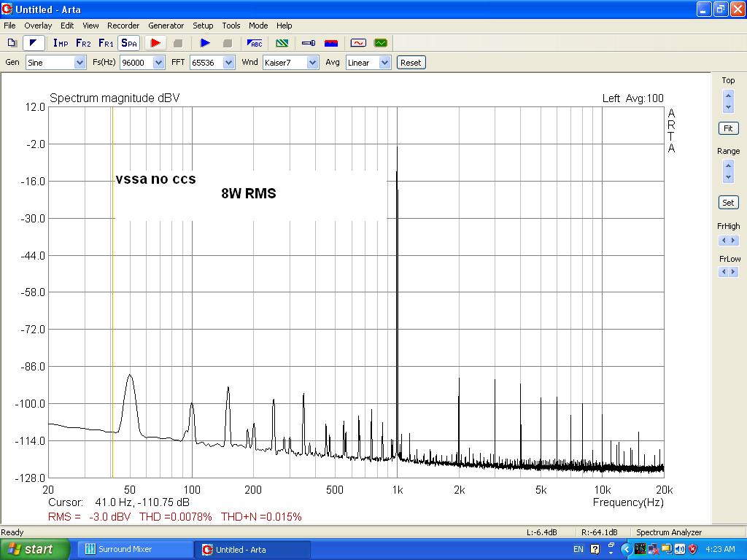Expand hidden tray icons chevron
This screenshot has width=747, height=560.
point(626,550)
